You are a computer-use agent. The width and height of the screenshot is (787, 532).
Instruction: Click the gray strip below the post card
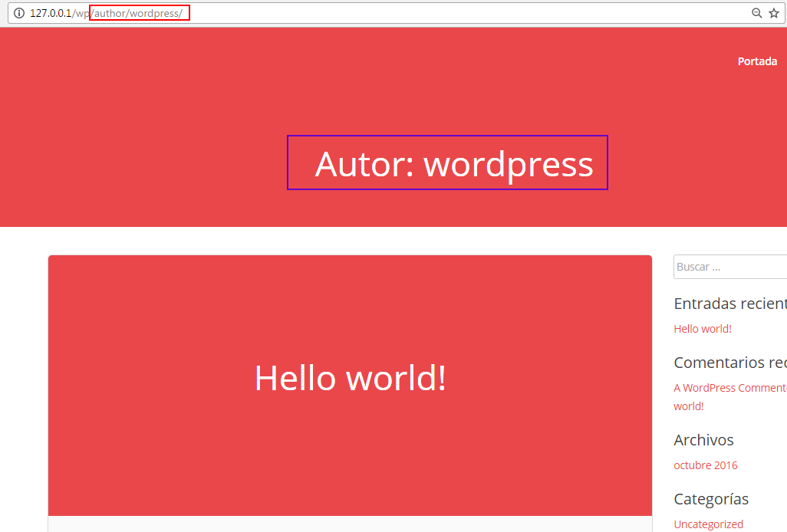(x=350, y=524)
